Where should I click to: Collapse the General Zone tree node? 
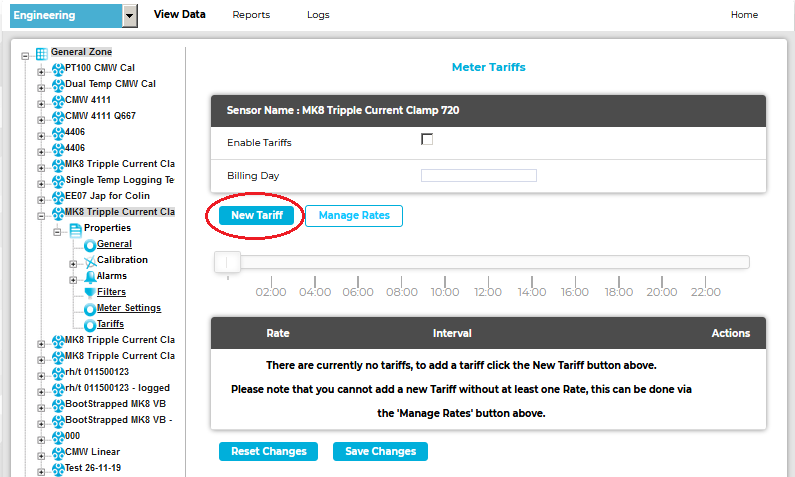click(25, 56)
